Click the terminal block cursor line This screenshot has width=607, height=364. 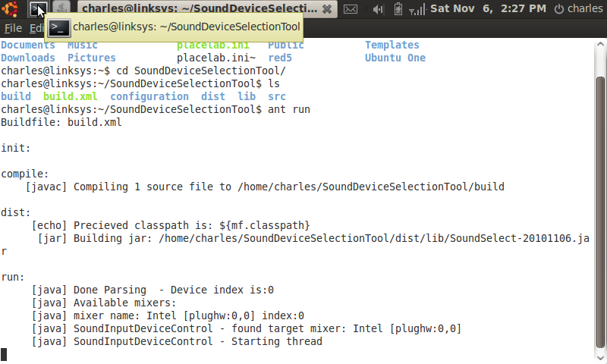pyautogui.click(x=4, y=354)
